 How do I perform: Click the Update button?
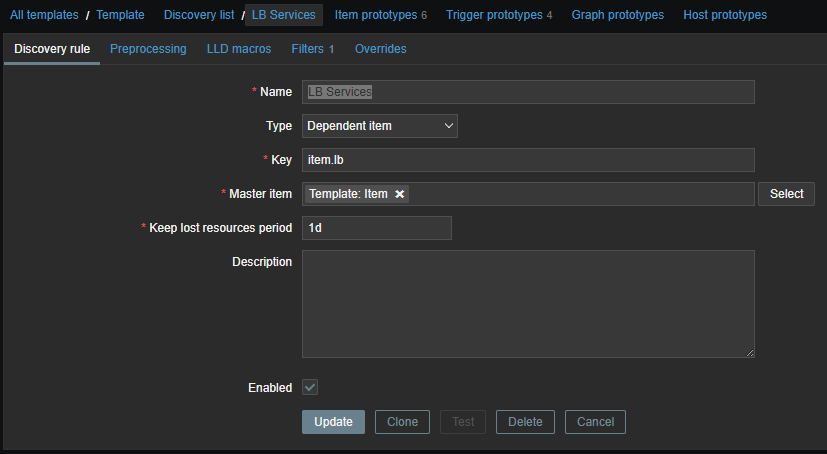[x=333, y=422]
